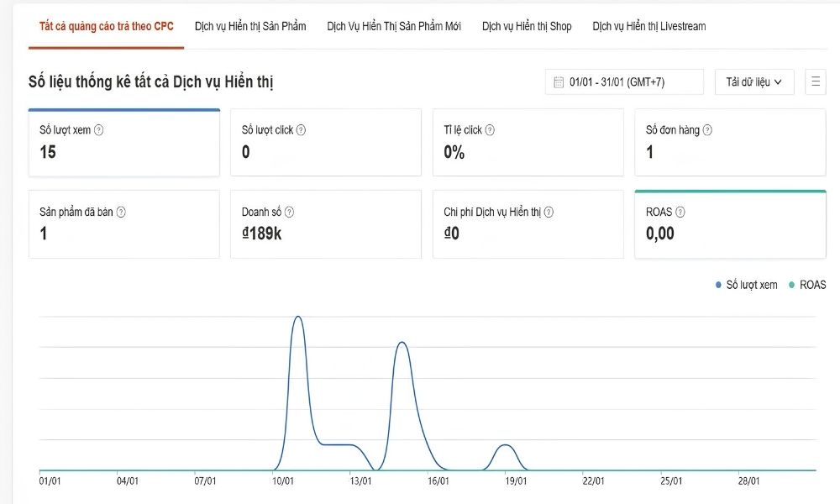Select the Doanh số metric card
This screenshot has width=840, height=504.
coord(325,224)
